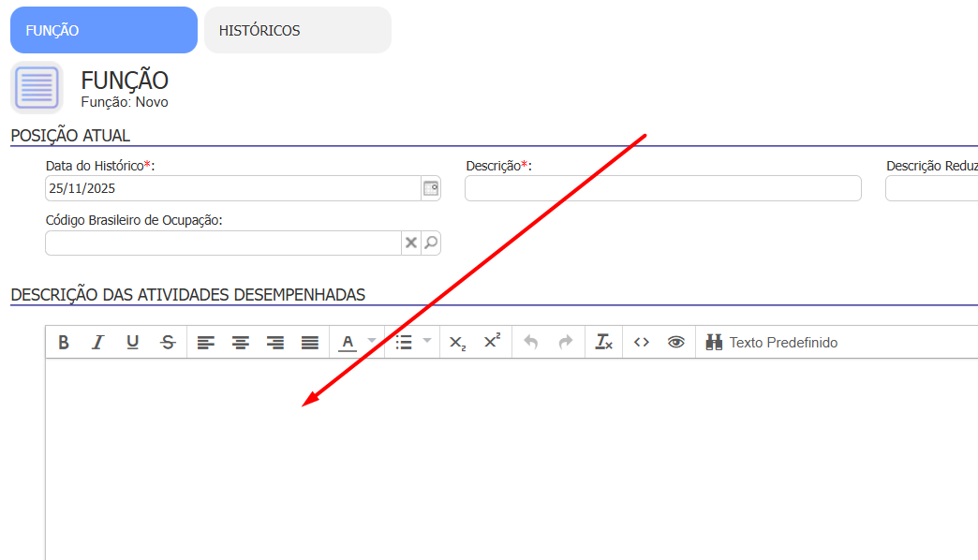This screenshot has height=560, width=978.
Task: Align text to the right
Action: pyautogui.click(x=275, y=343)
